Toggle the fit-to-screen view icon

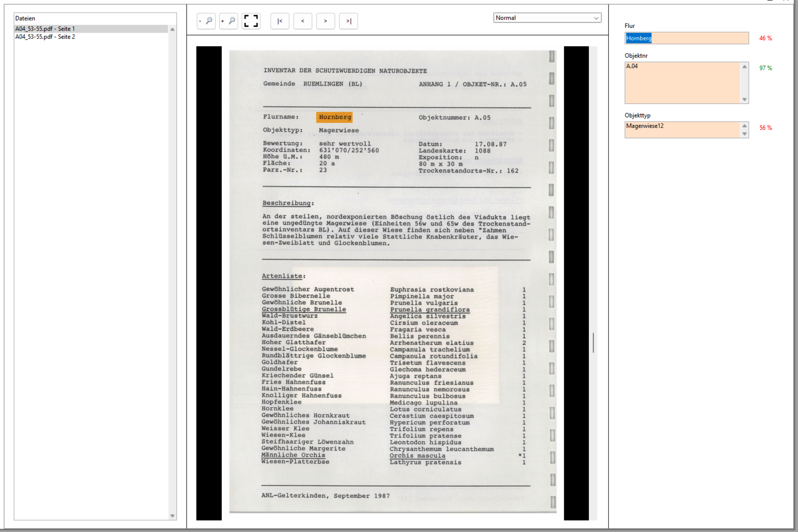[251, 21]
